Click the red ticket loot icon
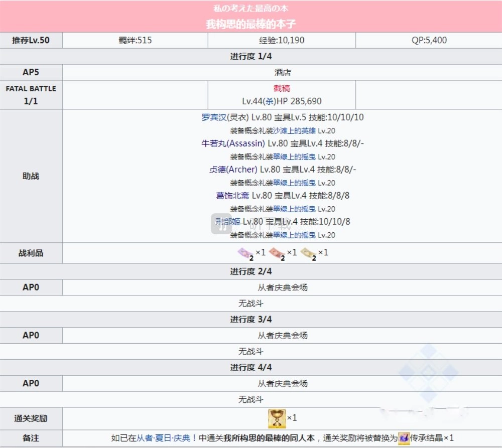 277,253
